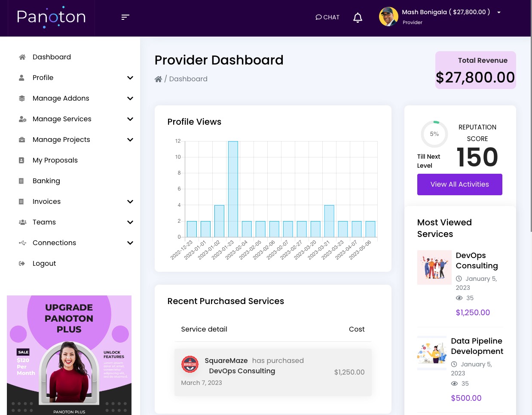The image size is (532, 415).
Task: Click the SquareMaze company logo icon
Action: coord(190,364)
